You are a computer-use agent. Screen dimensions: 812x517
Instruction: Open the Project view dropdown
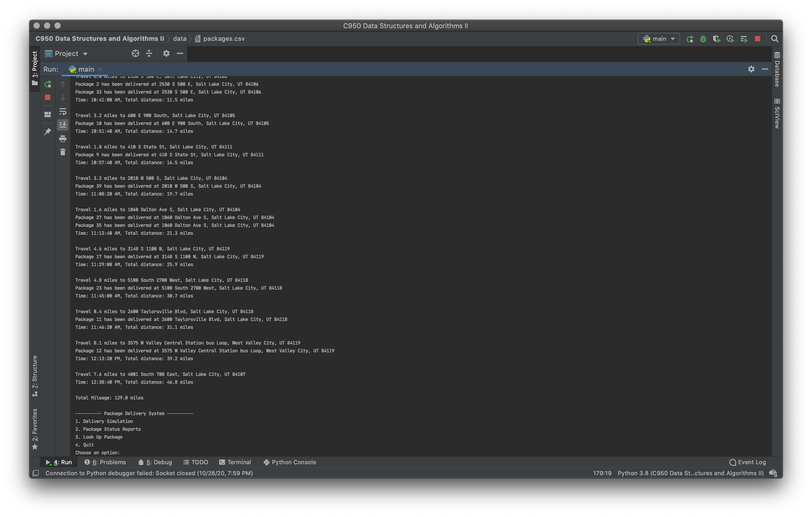(66, 54)
